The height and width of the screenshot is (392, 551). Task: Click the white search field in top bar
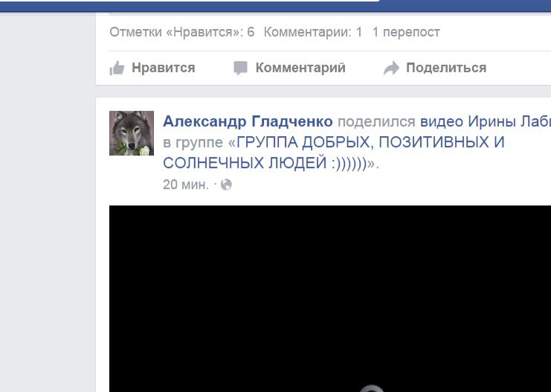(x=190, y=1)
